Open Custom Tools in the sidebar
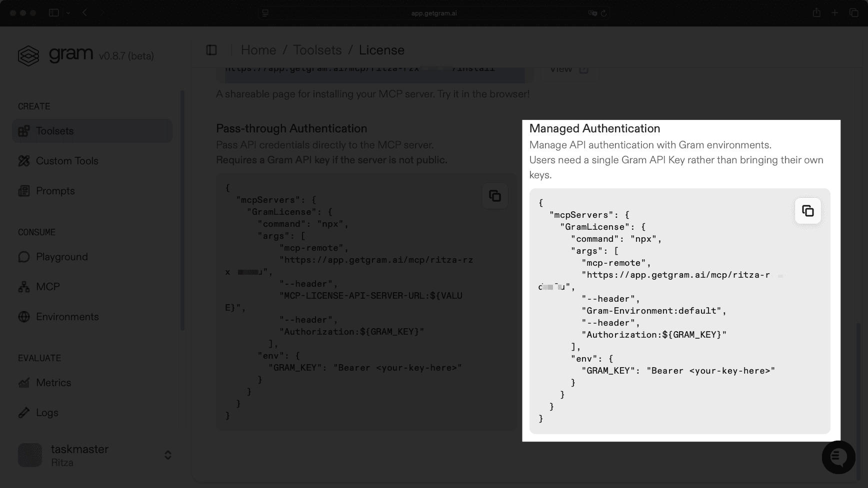The image size is (868, 488). 67,161
